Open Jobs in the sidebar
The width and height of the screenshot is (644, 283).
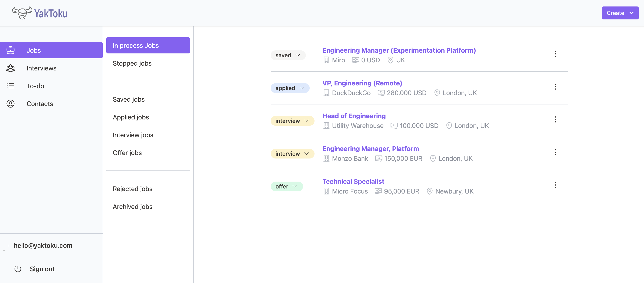click(x=51, y=50)
